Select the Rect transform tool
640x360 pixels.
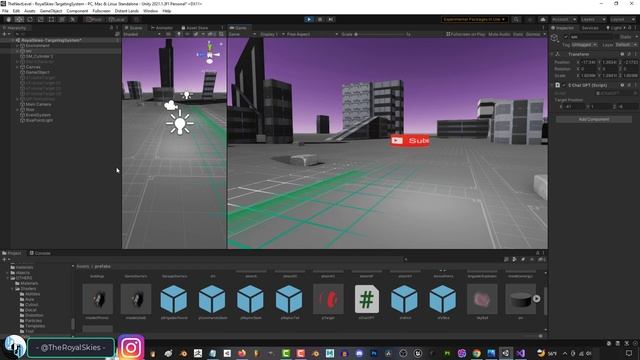(x=51, y=19)
